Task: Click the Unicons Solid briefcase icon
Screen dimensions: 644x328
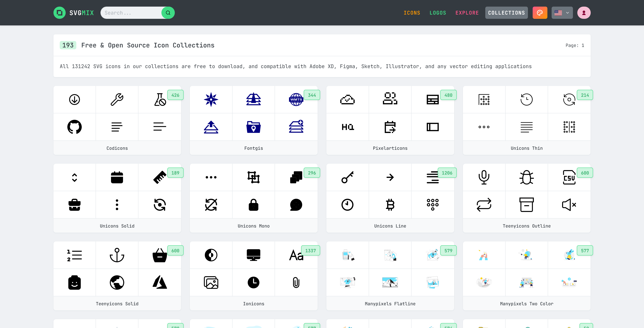Action: 74,205
